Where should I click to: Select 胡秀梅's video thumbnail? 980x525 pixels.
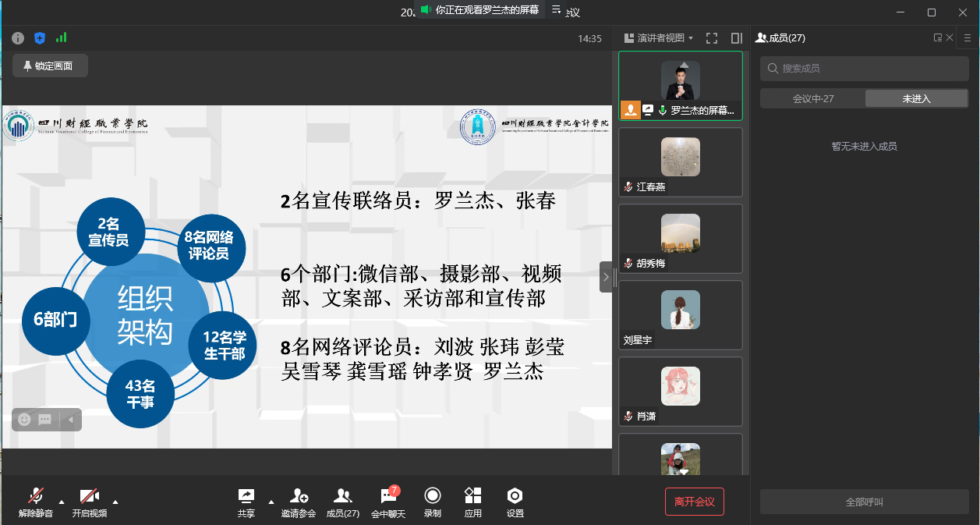point(681,239)
